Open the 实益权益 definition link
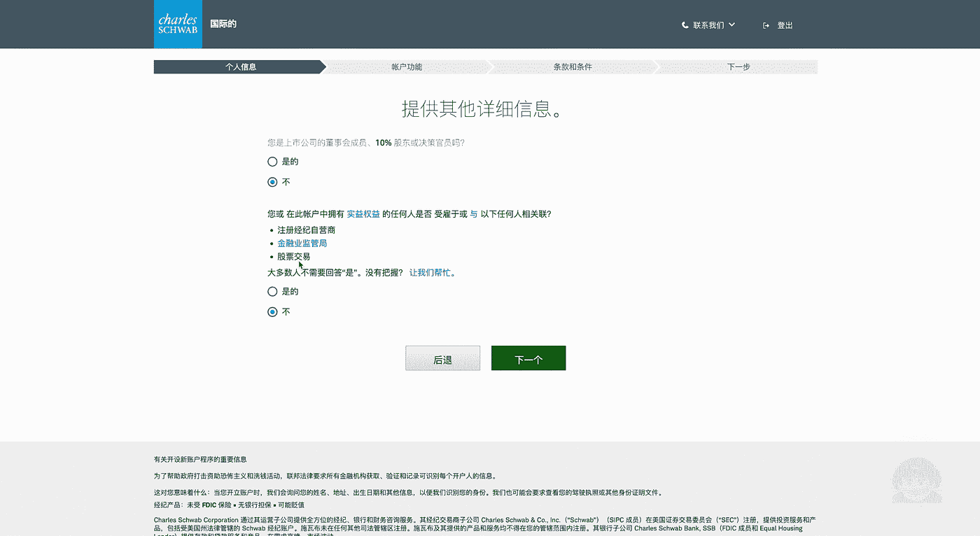The width and height of the screenshot is (980, 536). (x=363, y=214)
